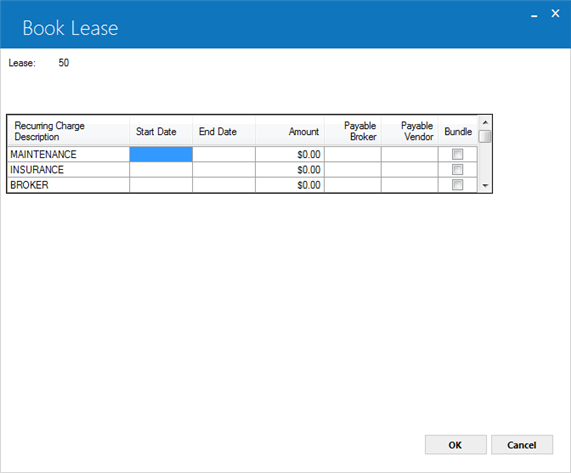This screenshot has width=571, height=473.
Task: Select the MAINTENANCE Payable Vendor cell
Action: click(410, 154)
